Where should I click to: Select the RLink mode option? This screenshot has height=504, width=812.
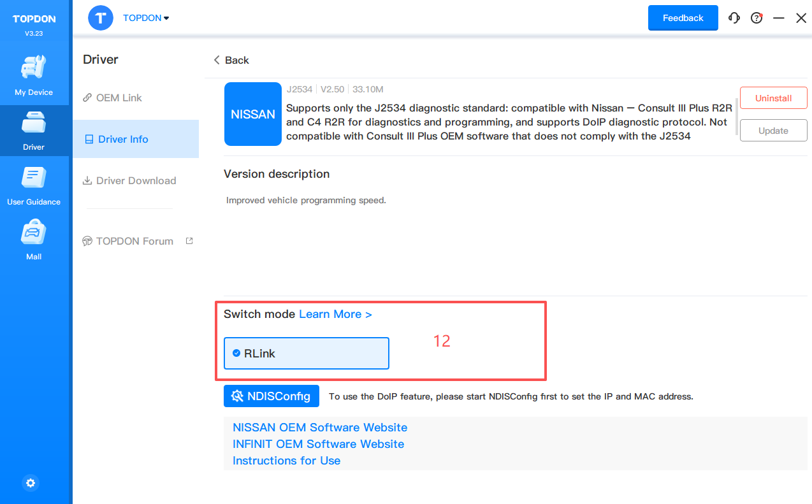306,354
